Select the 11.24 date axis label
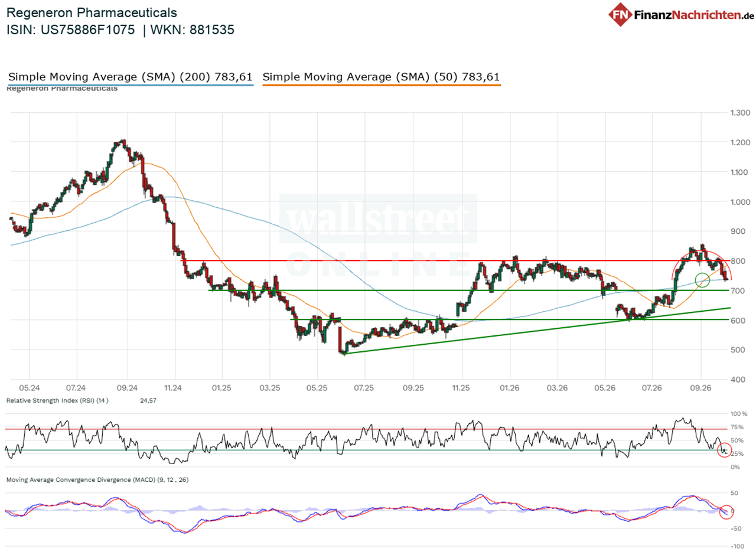The image size is (756, 555). [174, 387]
